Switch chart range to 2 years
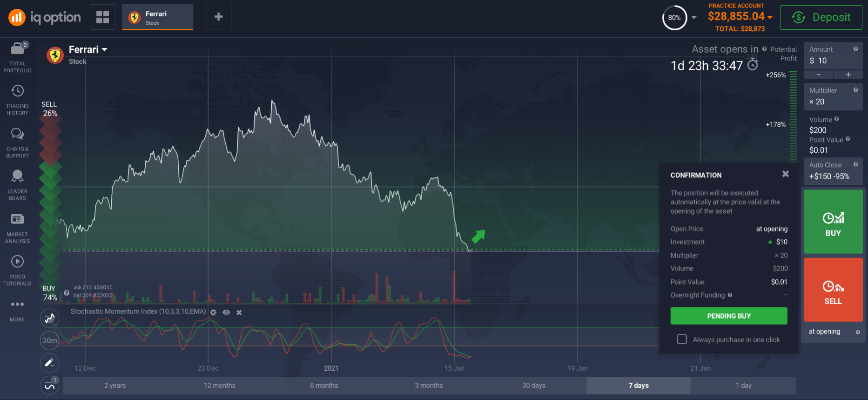Image resolution: width=868 pixels, height=400 pixels. (x=115, y=386)
